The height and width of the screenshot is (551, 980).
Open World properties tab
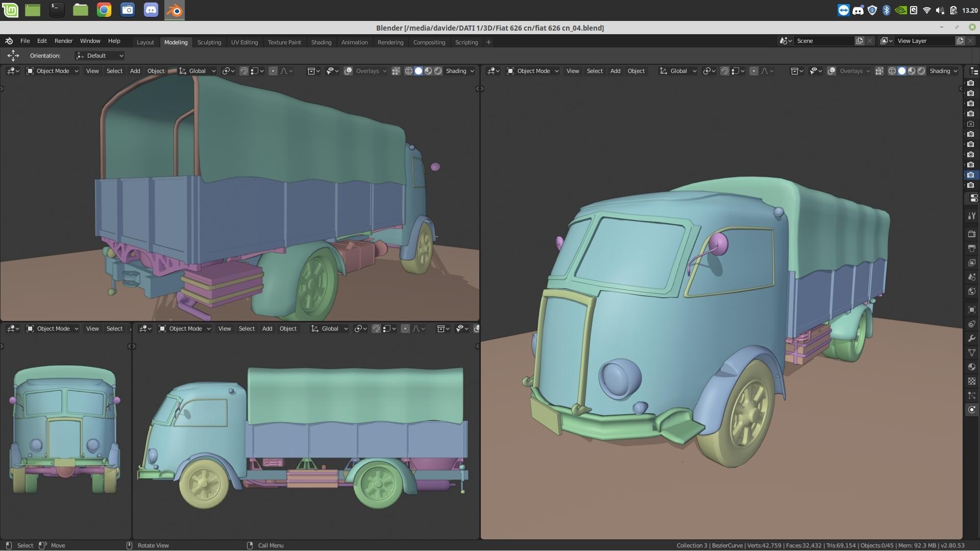(971, 291)
